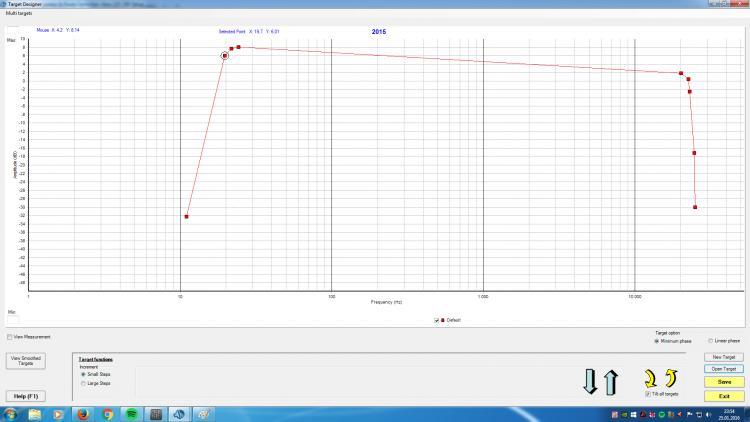Select the Large Steps increment option

pos(83,383)
